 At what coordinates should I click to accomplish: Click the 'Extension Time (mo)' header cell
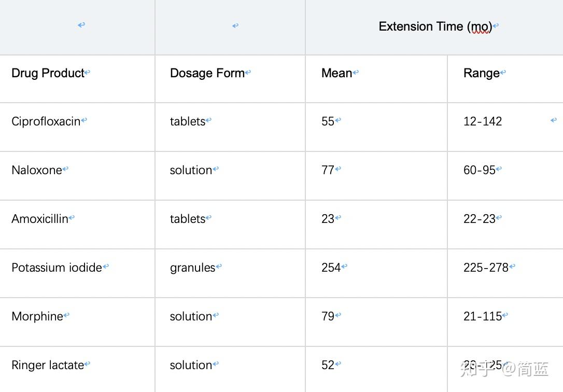coord(434,26)
